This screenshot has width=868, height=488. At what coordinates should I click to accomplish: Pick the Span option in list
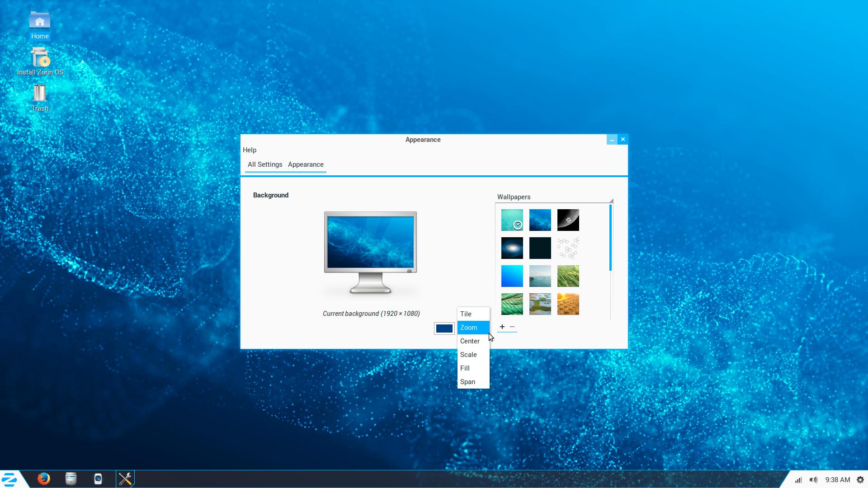(467, 382)
